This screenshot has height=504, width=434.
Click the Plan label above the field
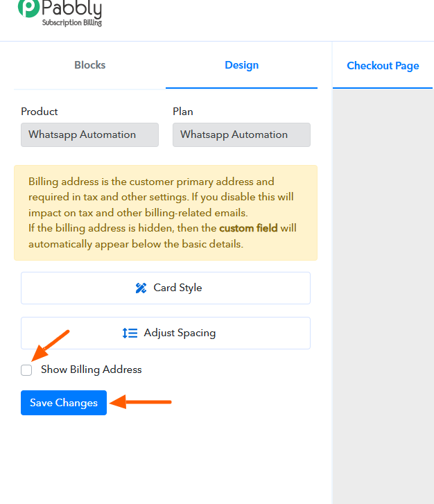(183, 112)
